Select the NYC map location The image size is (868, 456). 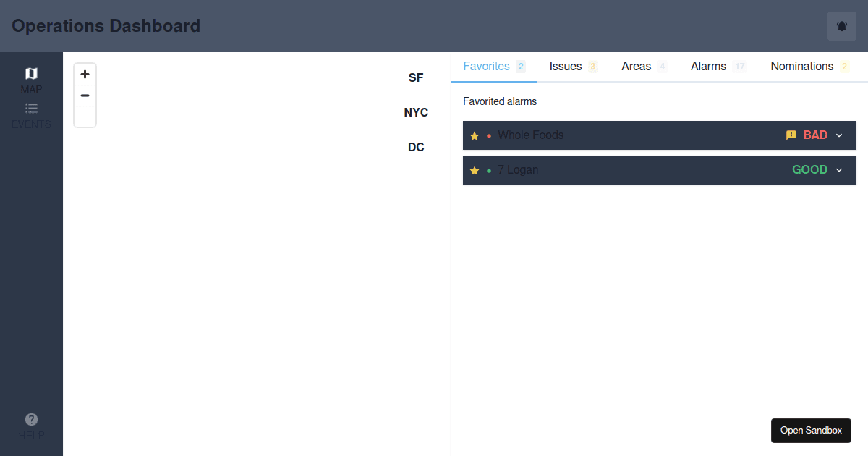(x=416, y=112)
